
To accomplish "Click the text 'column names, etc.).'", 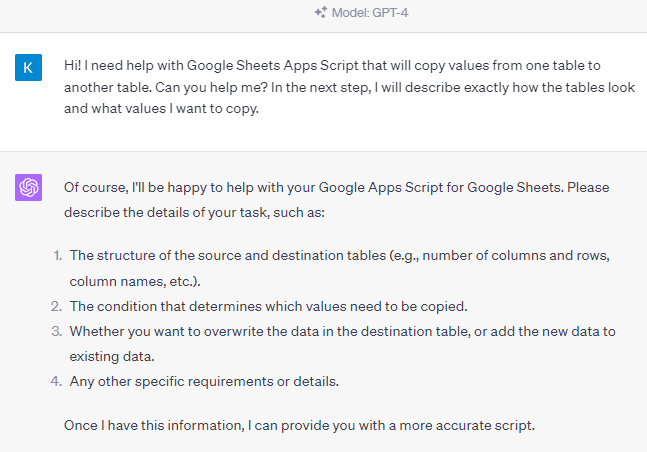I will (135, 282).
